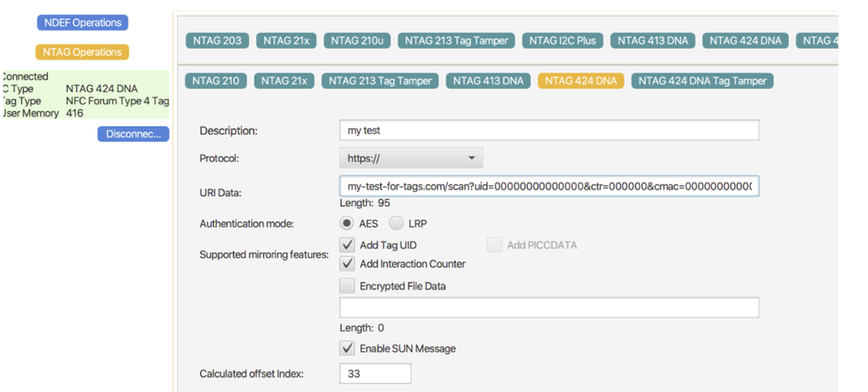Open the NTAG I2C Plus tab

(x=563, y=41)
